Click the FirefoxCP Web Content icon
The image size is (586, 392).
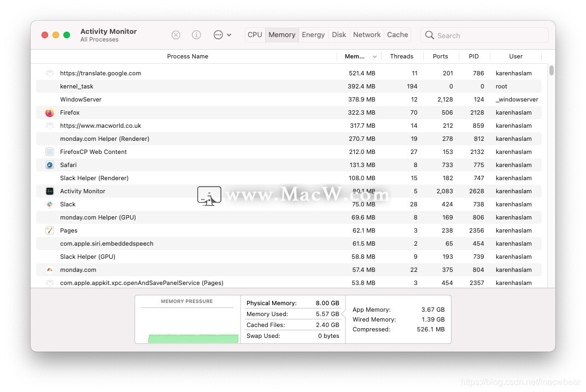(50, 152)
